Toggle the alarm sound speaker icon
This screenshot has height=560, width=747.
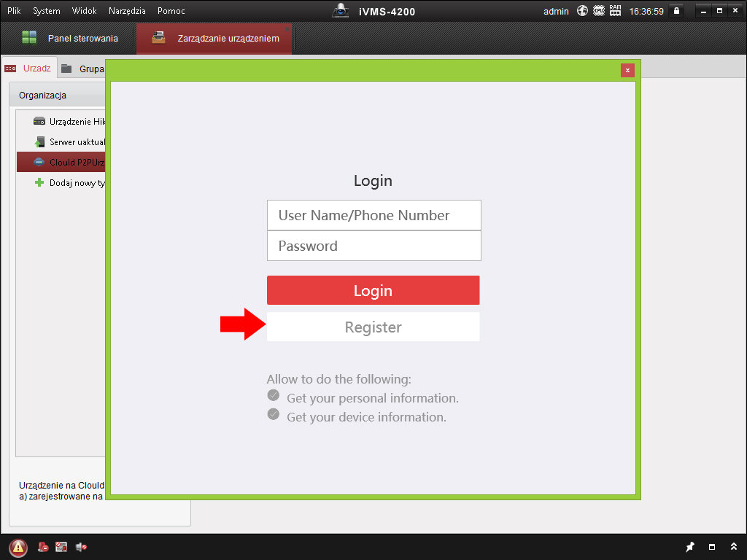pos(81,547)
